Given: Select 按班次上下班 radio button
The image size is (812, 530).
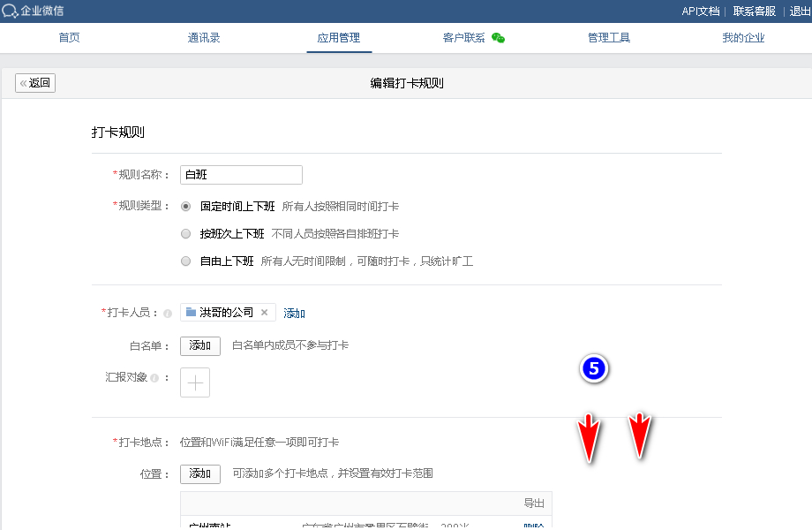Looking at the screenshot, I should click(x=185, y=234).
